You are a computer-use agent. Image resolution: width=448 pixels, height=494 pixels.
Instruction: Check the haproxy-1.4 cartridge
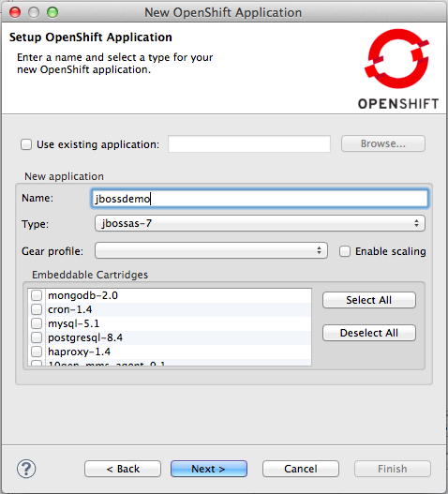pyautogui.click(x=37, y=352)
